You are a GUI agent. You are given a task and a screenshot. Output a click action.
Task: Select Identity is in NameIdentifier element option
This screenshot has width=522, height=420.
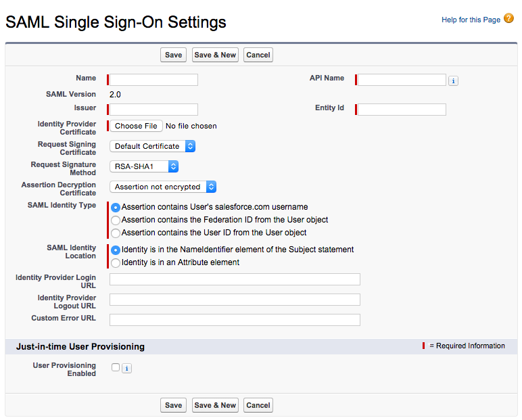pyautogui.click(x=116, y=250)
